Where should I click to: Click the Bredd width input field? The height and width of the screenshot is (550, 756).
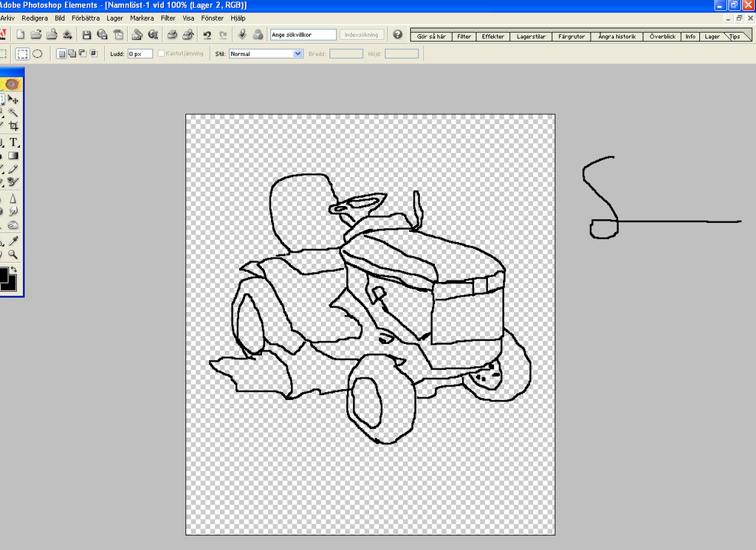tap(346, 54)
